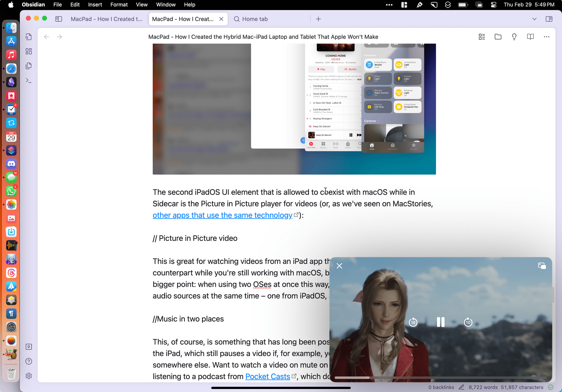Open the Insert menu
562x392 pixels.
(x=95, y=5)
